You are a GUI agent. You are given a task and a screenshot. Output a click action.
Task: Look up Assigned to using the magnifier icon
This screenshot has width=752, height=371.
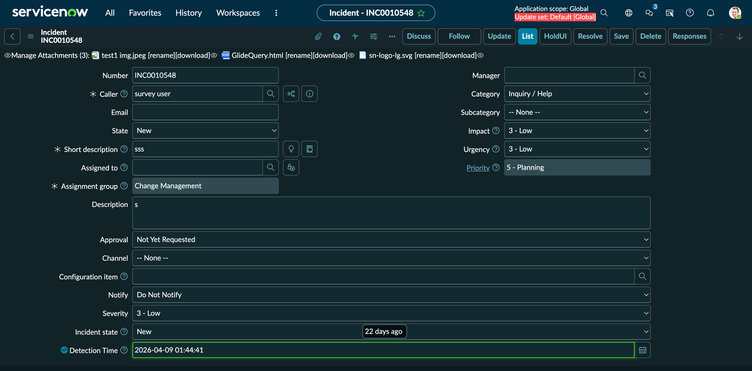coord(270,167)
